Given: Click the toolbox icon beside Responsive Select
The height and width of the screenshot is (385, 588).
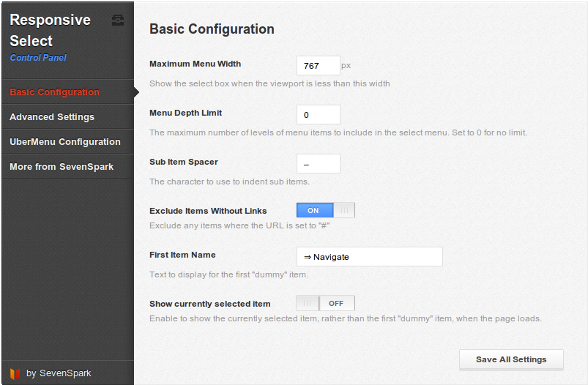Looking at the screenshot, I should coord(118,20).
